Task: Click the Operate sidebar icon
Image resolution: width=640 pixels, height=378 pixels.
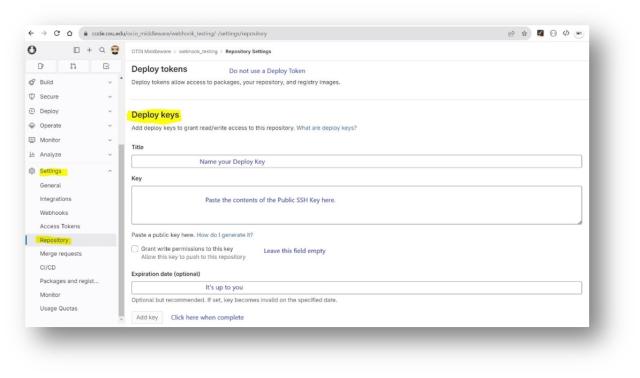Action: pos(32,125)
